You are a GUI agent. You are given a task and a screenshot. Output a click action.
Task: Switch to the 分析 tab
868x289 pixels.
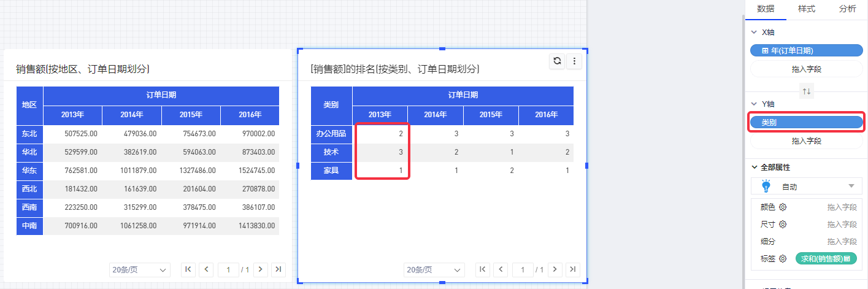[847, 9]
